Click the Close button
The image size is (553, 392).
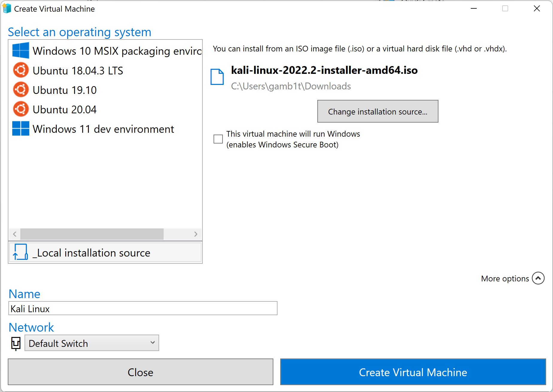[140, 372]
